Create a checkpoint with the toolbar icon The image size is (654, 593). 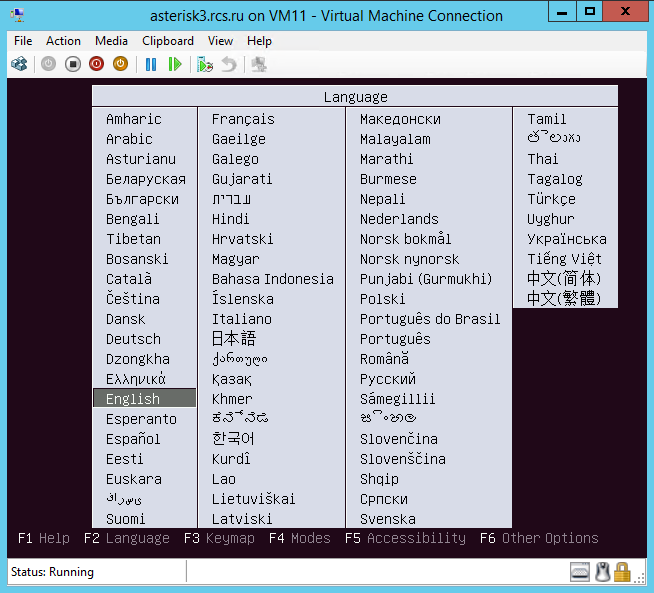(205, 64)
